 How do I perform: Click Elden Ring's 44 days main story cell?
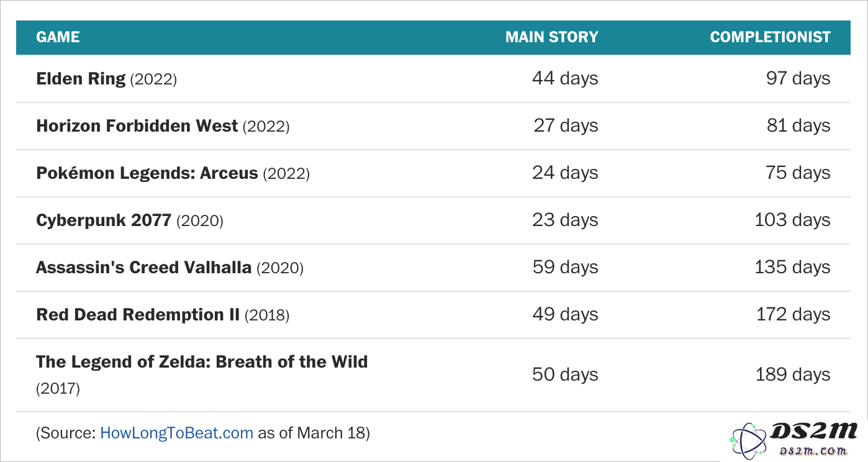pyautogui.click(x=565, y=79)
